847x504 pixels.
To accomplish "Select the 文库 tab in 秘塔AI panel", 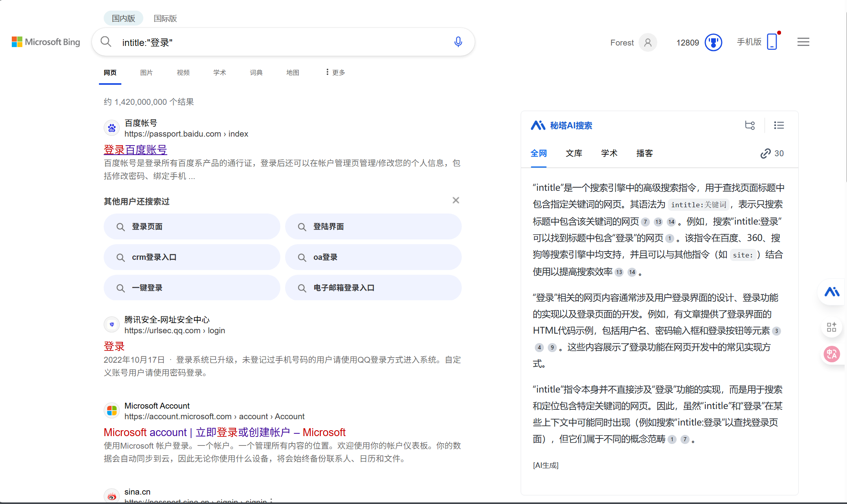I will [x=574, y=153].
